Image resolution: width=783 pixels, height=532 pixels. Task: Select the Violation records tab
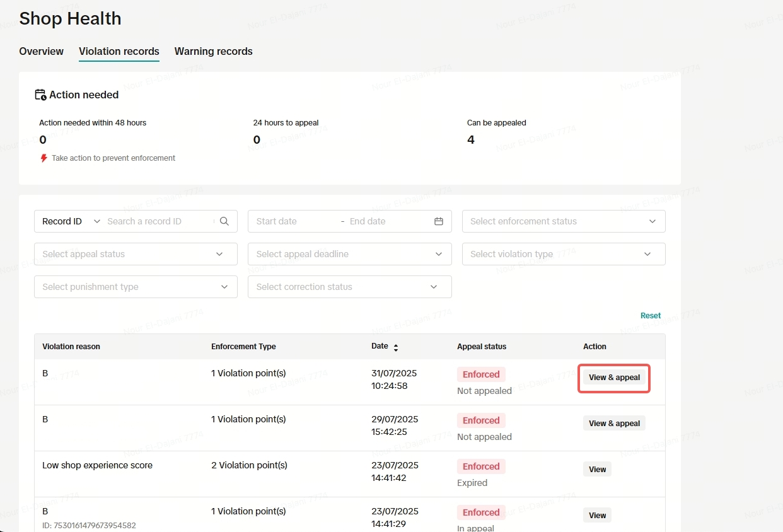[x=119, y=52]
